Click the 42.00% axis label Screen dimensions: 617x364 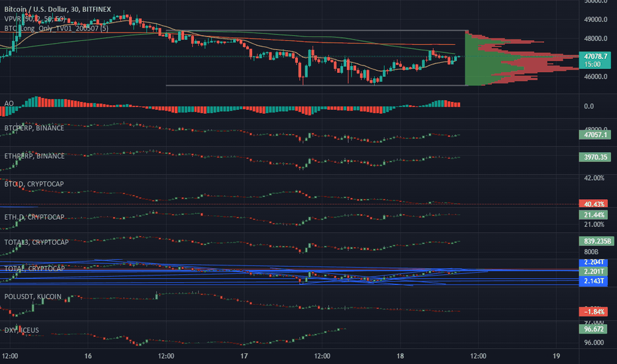tap(594, 178)
